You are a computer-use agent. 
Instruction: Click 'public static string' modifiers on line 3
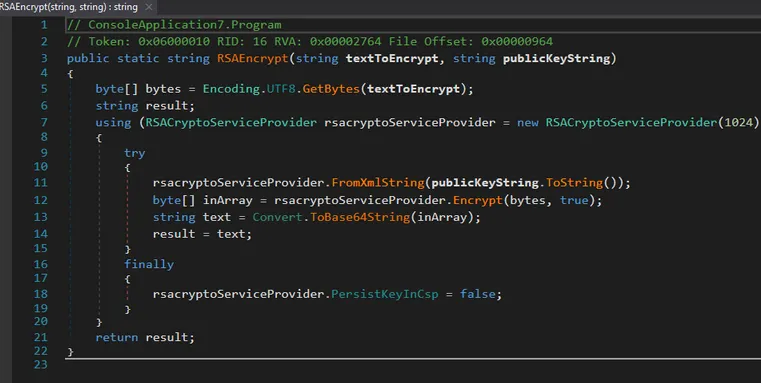coord(138,58)
